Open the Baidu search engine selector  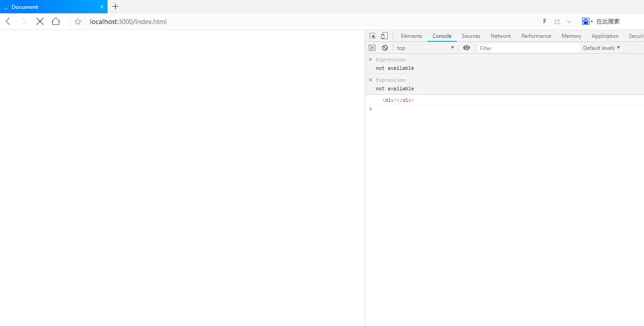pyautogui.click(x=587, y=21)
